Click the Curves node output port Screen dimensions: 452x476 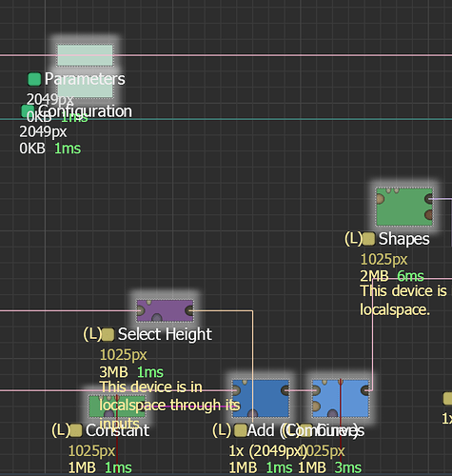click(365, 390)
